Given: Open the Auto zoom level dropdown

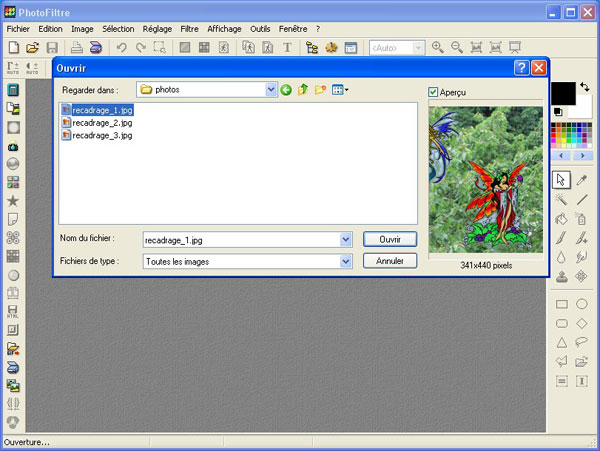Looking at the screenshot, I should 419,48.
